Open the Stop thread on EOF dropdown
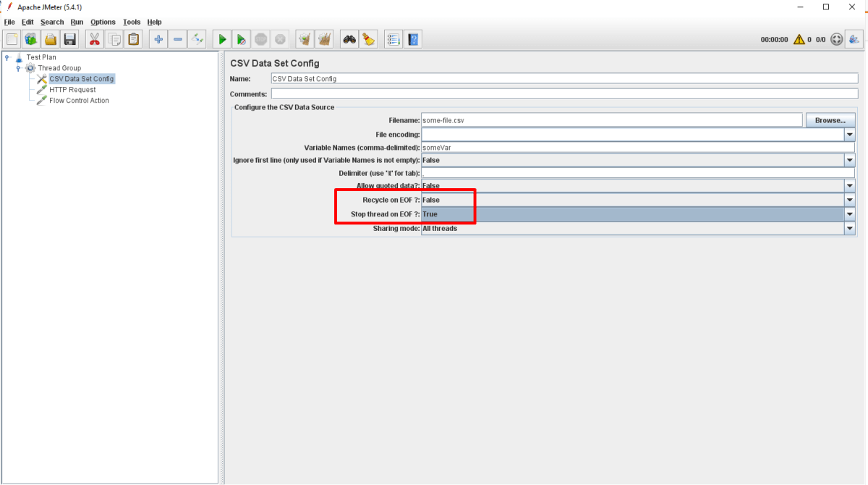Viewport: 868px width, 485px height. pos(849,214)
